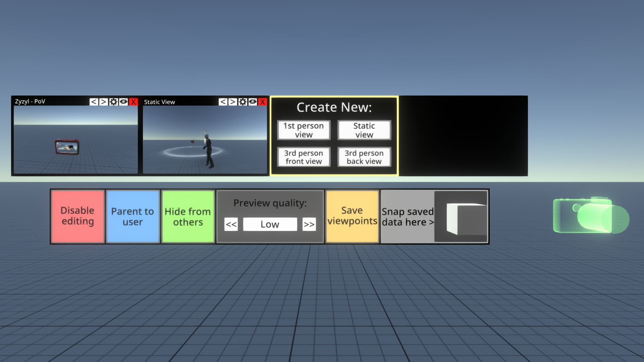Viewport: 644px width, 362px height.
Task: Move Zyzyl PoV view right with arrow
Action: [x=104, y=102]
